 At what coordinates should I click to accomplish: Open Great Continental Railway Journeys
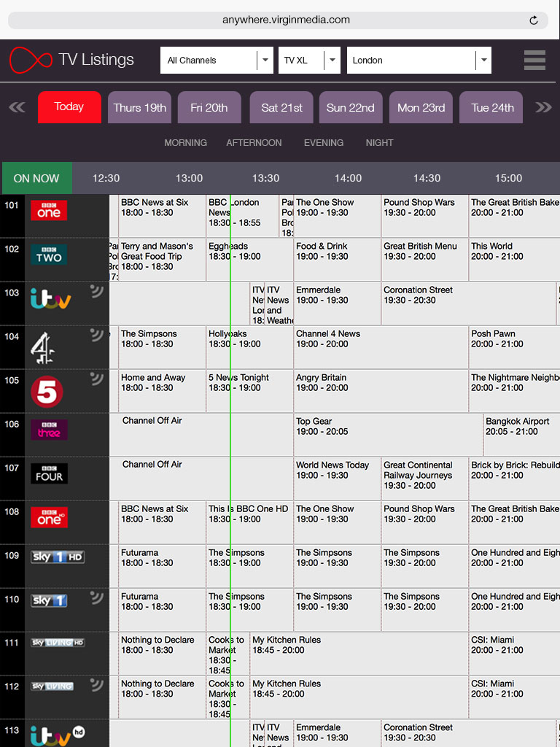pos(425,479)
